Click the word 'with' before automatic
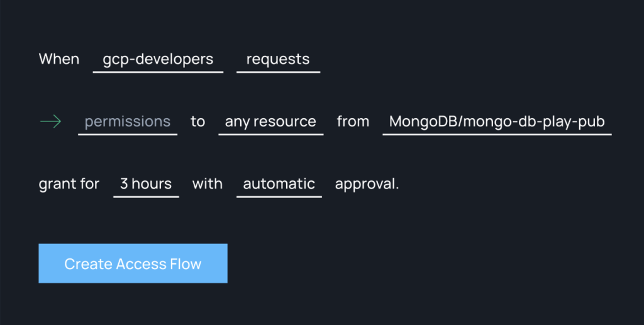The height and width of the screenshot is (325, 644). click(x=208, y=184)
